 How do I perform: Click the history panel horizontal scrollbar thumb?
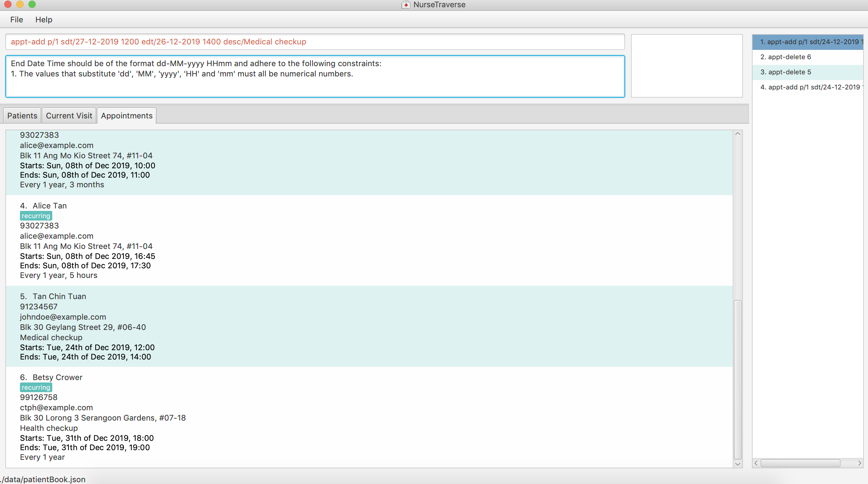(x=800, y=463)
